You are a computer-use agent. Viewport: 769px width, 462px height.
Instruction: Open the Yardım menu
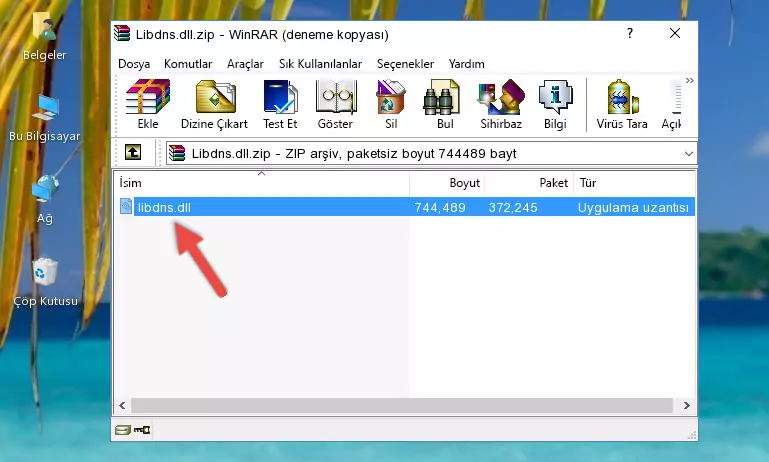[466, 64]
